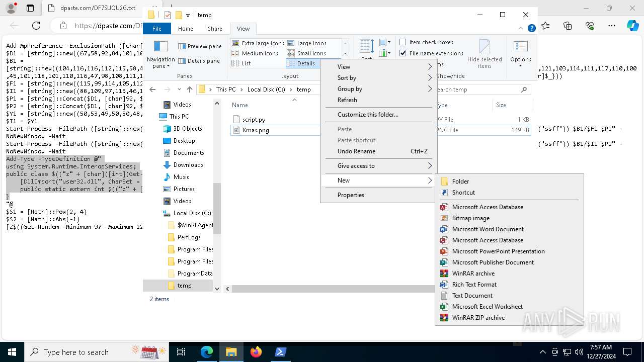The width and height of the screenshot is (644, 362).
Task: Choose Microsoft Excel Worksheet entry
Action: pos(509,307)
